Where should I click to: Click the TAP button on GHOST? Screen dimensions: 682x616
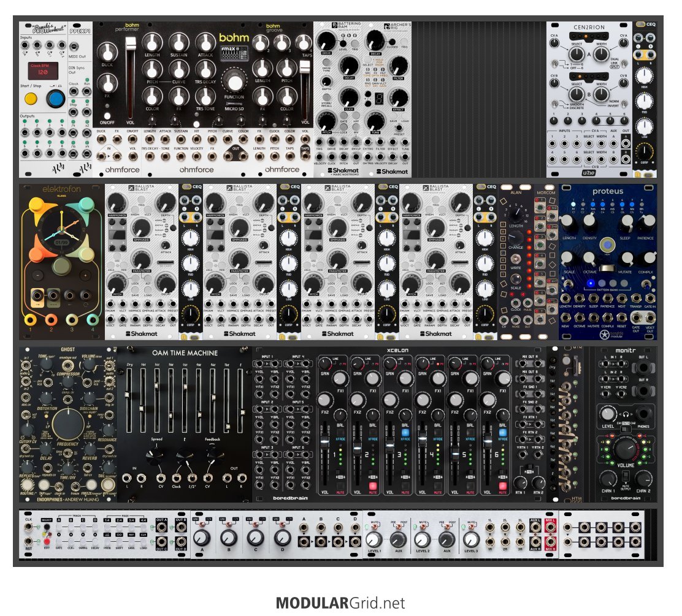pyautogui.click(x=44, y=485)
